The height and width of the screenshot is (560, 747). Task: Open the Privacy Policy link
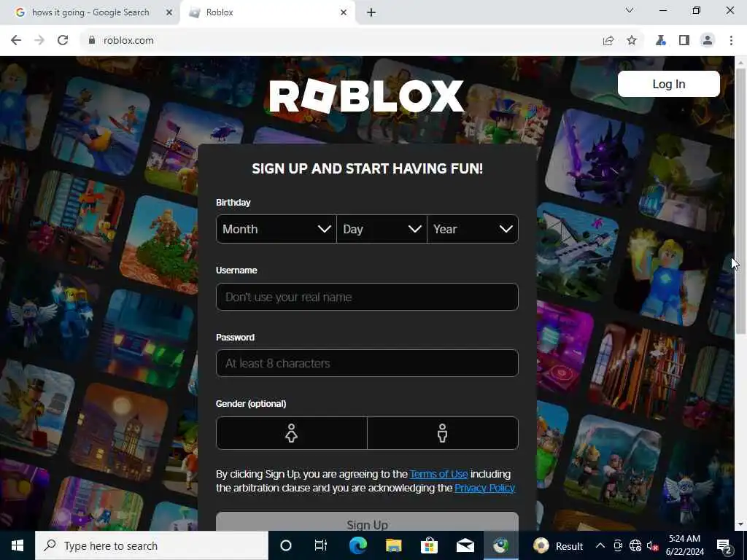point(484,488)
